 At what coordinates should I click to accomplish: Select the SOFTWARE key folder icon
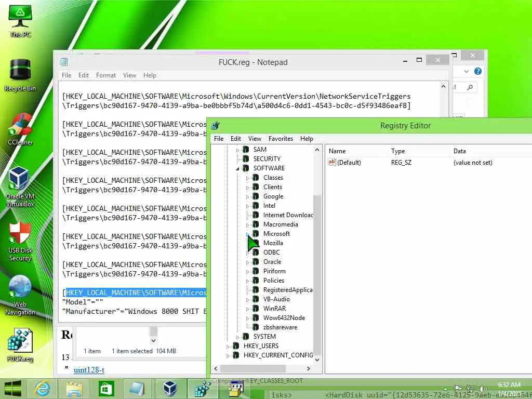tap(246, 168)
